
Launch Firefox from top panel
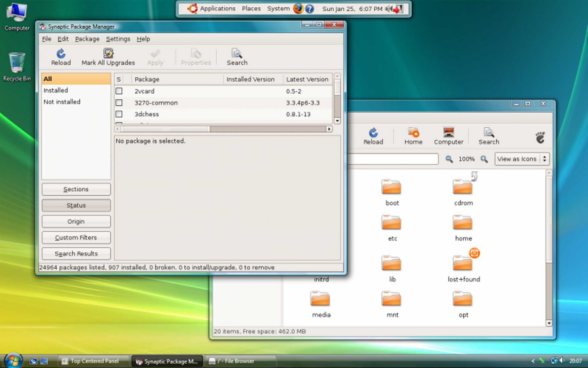coord(298,8)
